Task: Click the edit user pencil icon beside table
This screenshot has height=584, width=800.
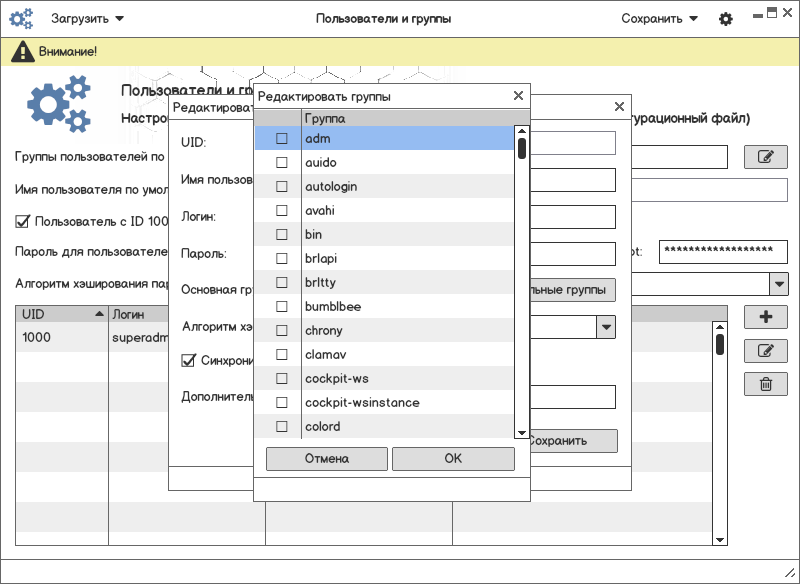Action: (766, 351)
